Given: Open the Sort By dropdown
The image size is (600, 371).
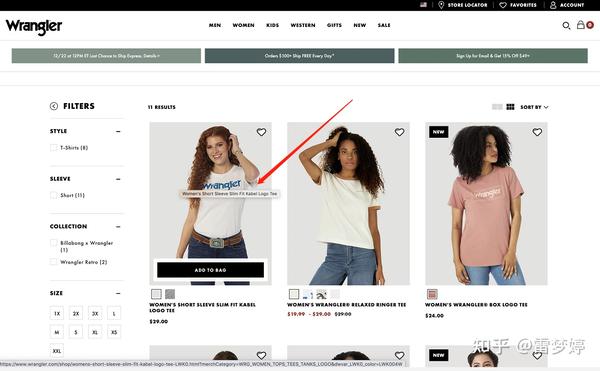Looking at the screenshot, I should coord(534,107).
